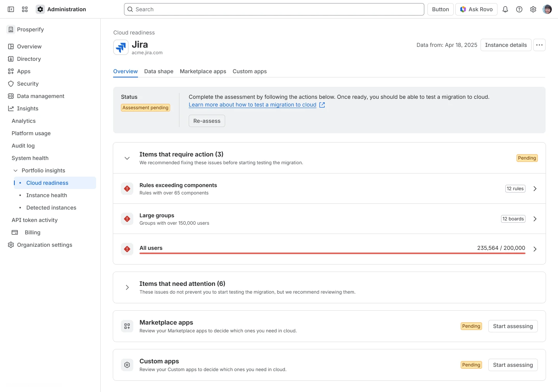This screenshot has height=392, width=558.
Task: Click the top bar Button
Action: [x=441, y=9]
